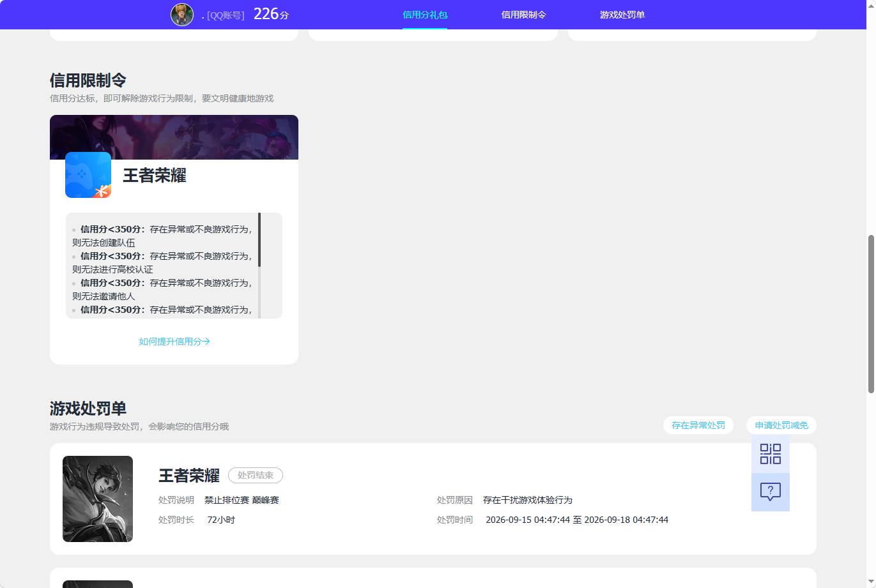Switch to 信用分礼包 tab
This screenshot has width=876, height=588.
coord(425,15)
